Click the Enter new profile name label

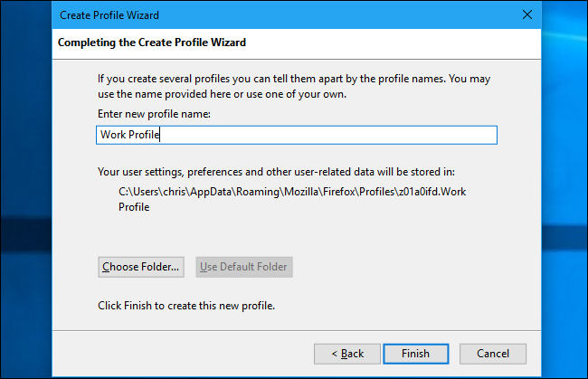pyautogui.click(x=154, y=115)
